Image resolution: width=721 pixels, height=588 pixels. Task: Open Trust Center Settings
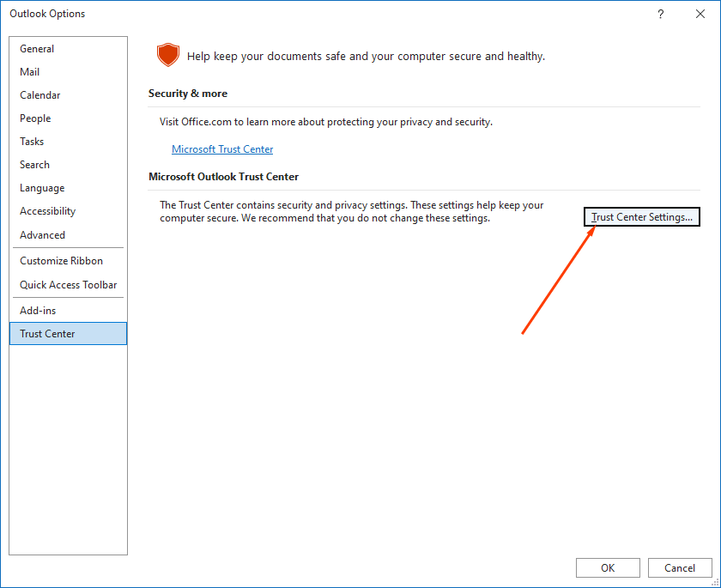coord(641,216)
